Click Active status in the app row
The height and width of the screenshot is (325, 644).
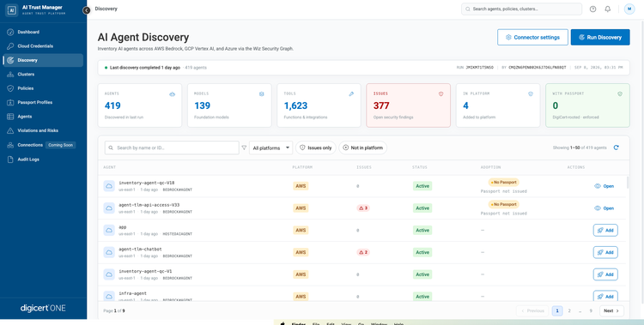[x=422, y=230]
